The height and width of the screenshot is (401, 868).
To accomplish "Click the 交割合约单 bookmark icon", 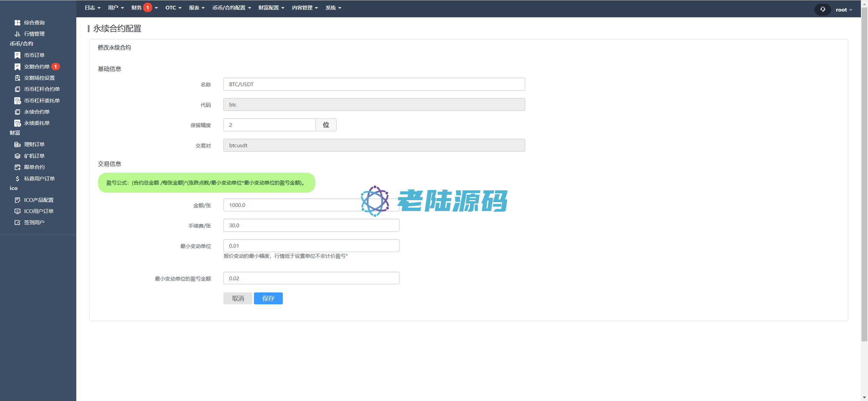I will click(17, 67).
